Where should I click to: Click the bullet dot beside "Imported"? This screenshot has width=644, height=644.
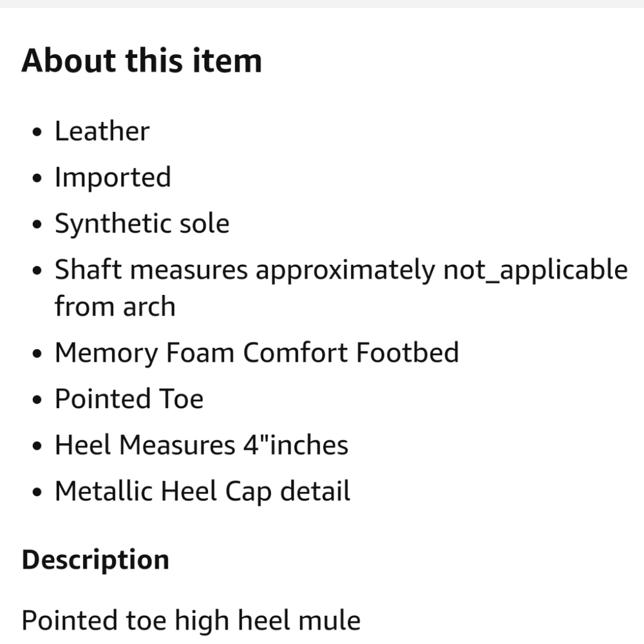(38, 180)
